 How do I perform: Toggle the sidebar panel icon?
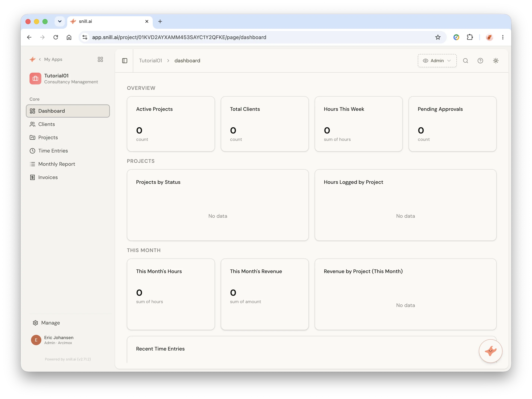(125, 61)
